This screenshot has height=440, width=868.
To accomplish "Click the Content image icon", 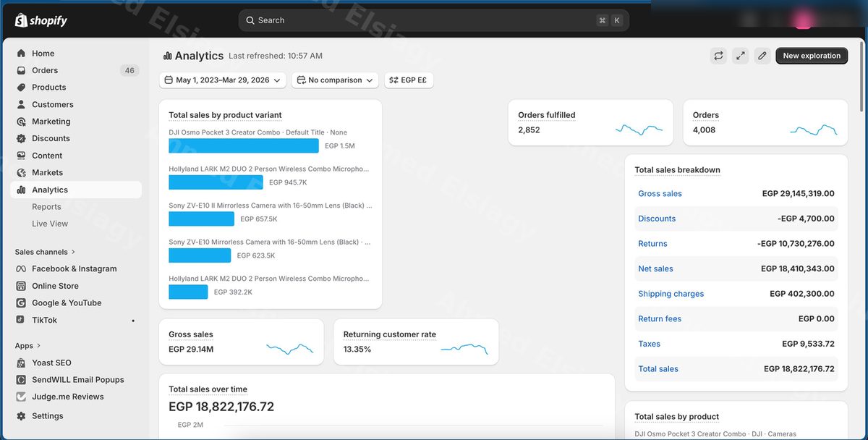I will 21,156.
